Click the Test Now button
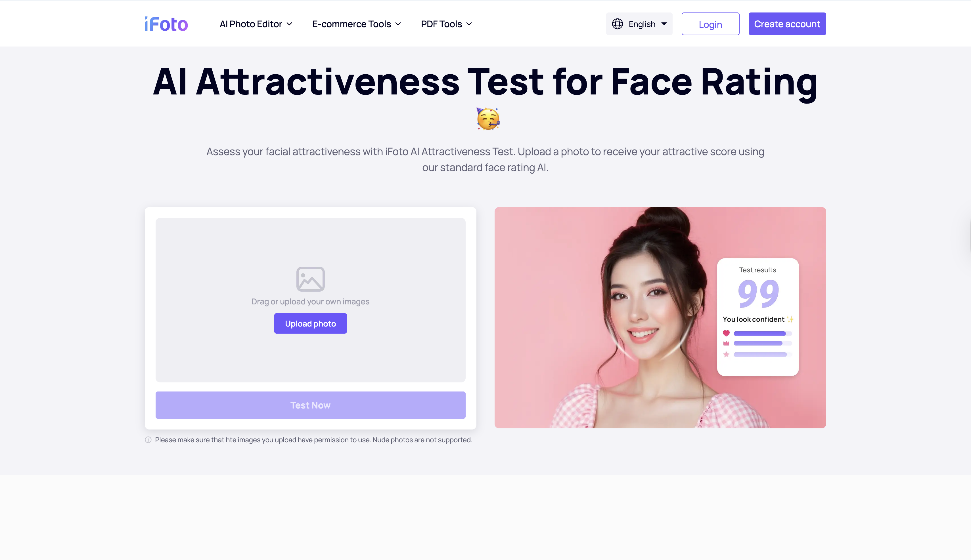Viewport: 971px width, 560px height. (310, 405)
